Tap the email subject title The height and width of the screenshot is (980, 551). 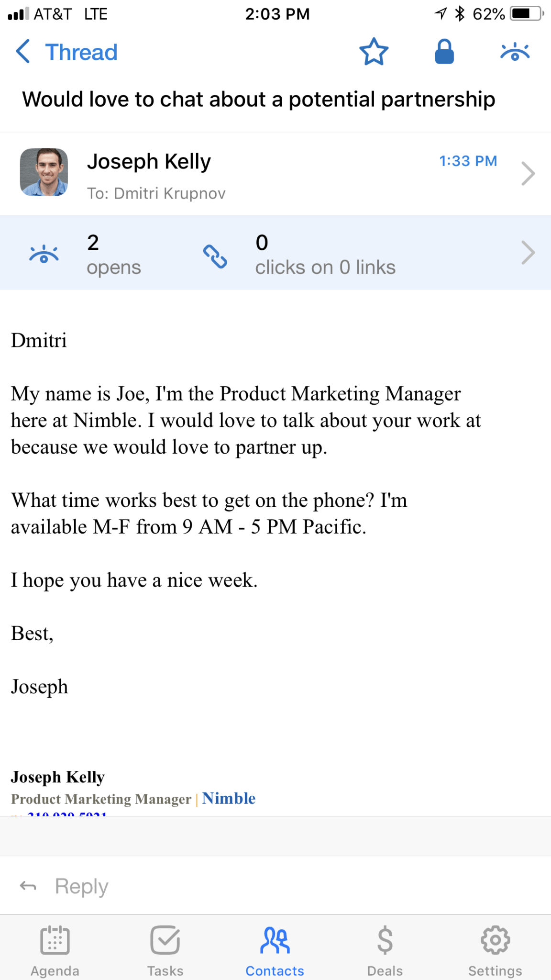coord(258,100)
